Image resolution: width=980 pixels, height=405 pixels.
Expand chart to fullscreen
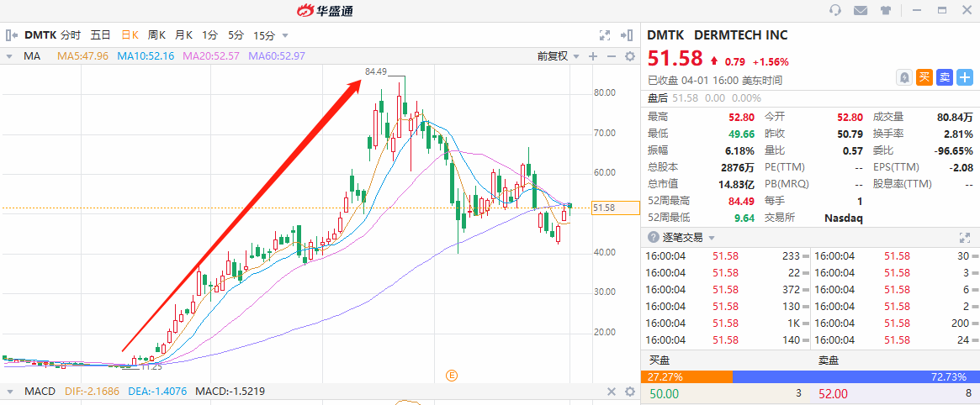click(604, 35)
